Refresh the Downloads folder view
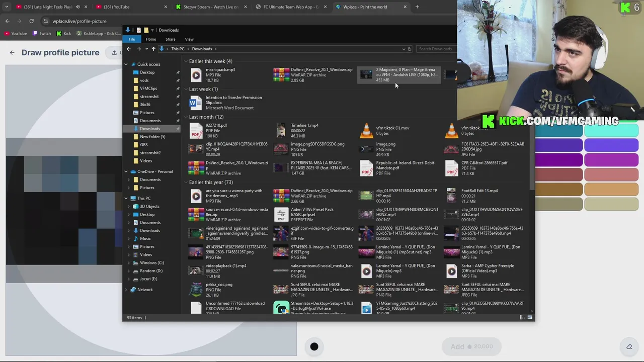 pos(410,49)
